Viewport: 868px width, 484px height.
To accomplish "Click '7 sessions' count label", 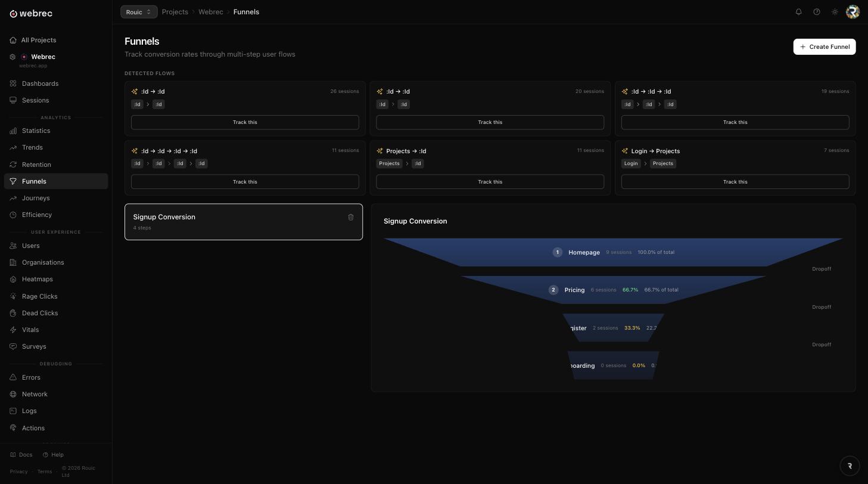I will point(836,150).
